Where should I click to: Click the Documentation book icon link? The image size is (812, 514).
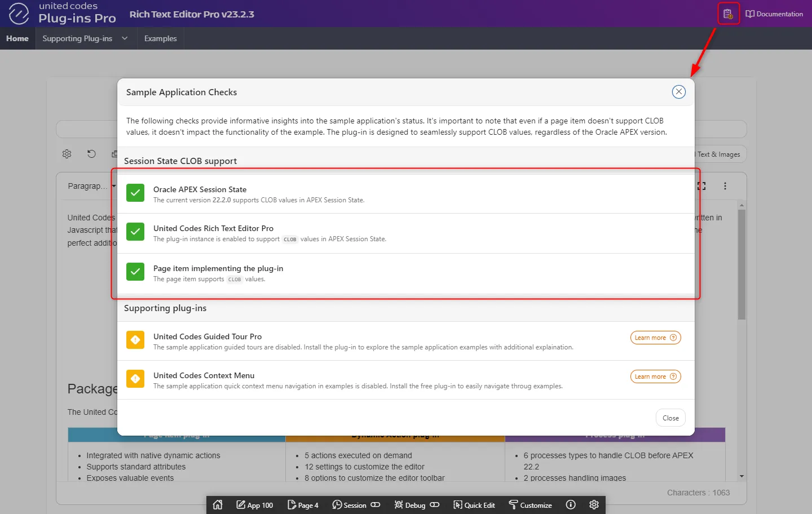774,14
